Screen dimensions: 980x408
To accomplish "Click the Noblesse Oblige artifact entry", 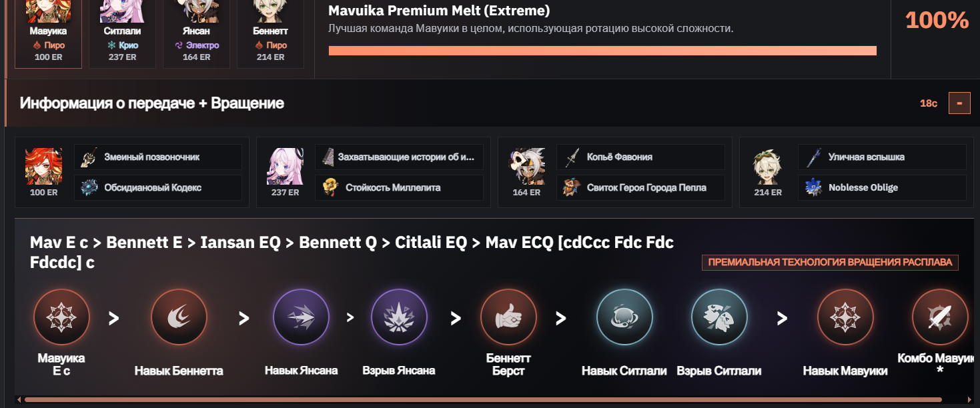I will coord(882,187).
